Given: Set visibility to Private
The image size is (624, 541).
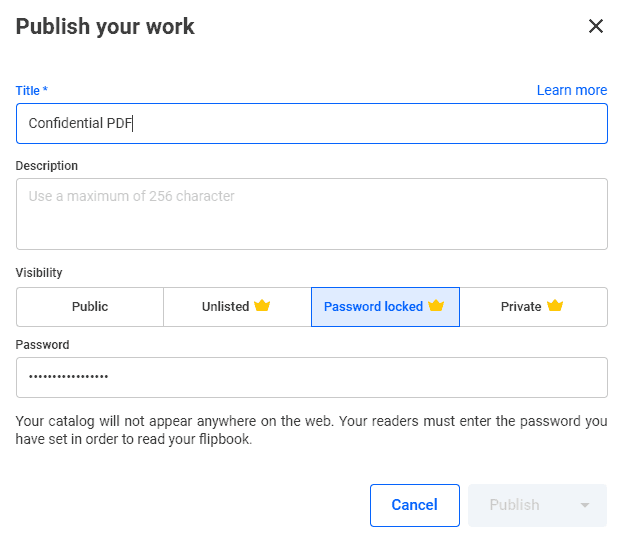Looking at the screenshot, I should pos(533,307).
